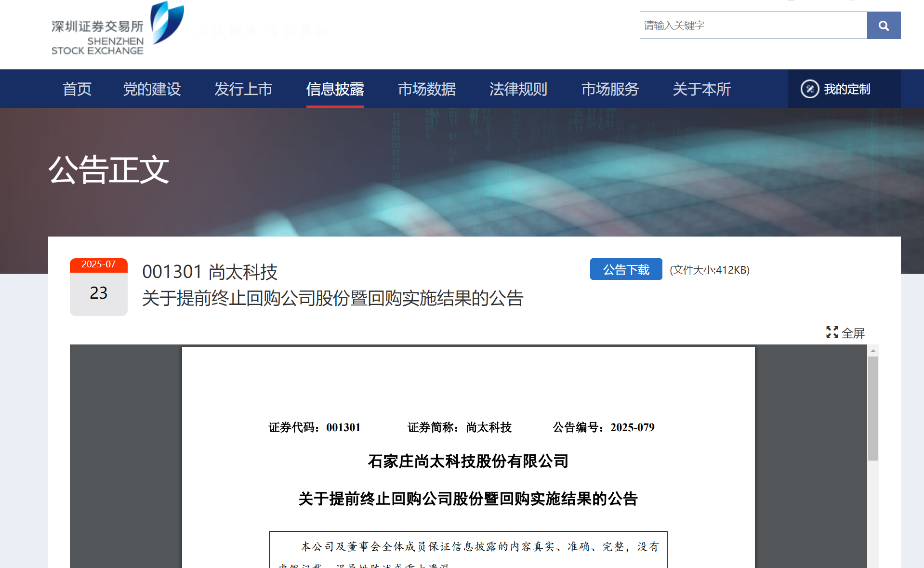Click 公告编号：2025-079 in the document
This screenshot has height=568, width=924.
(604, 427)
